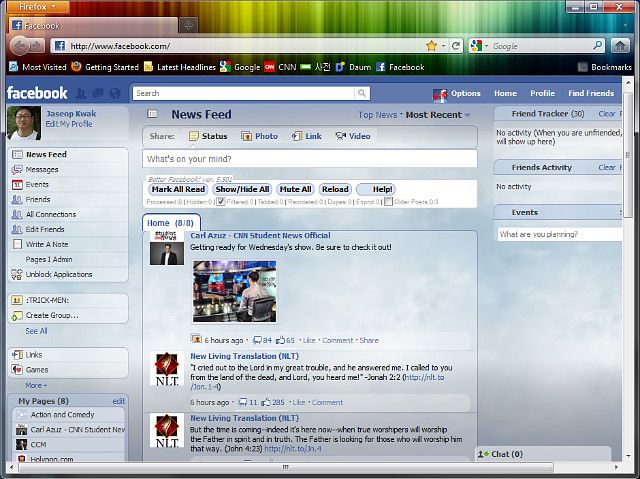Select the Facebook browser tab

93,26
